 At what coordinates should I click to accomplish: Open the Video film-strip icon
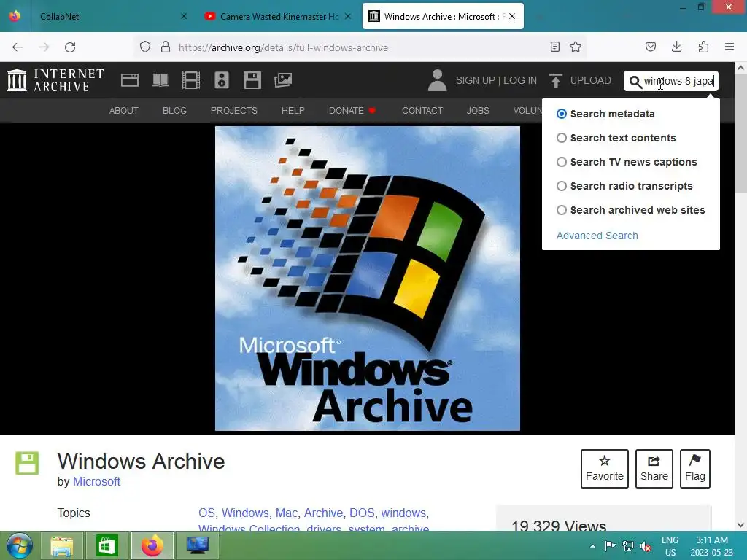click(191, 80)
